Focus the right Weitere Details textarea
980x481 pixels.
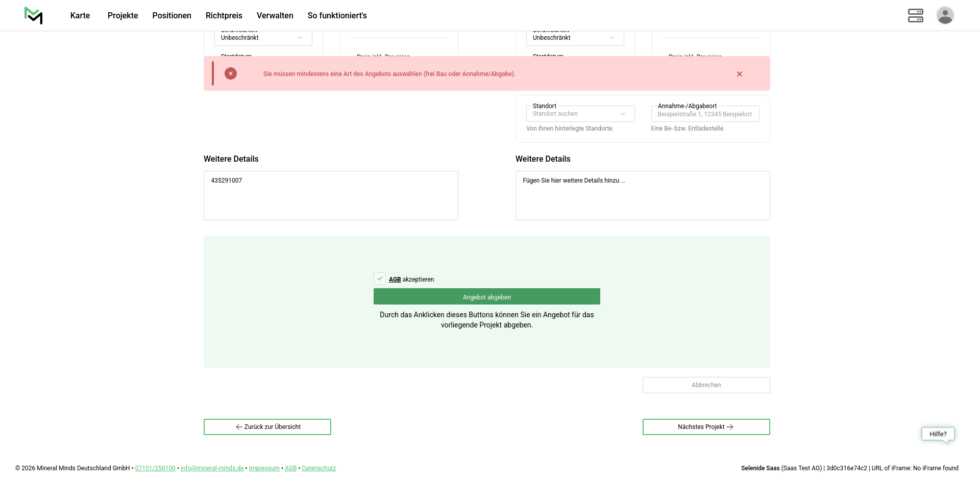coord(642,196)
